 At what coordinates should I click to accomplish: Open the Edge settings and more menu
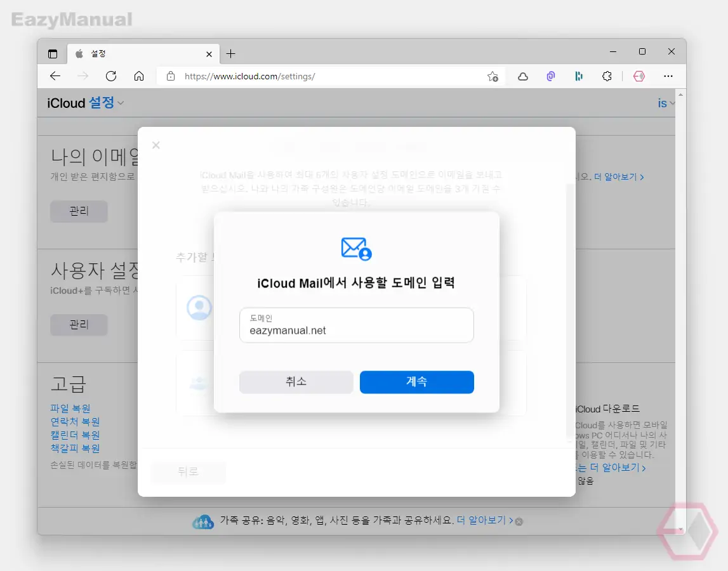(x=668, y=76)
